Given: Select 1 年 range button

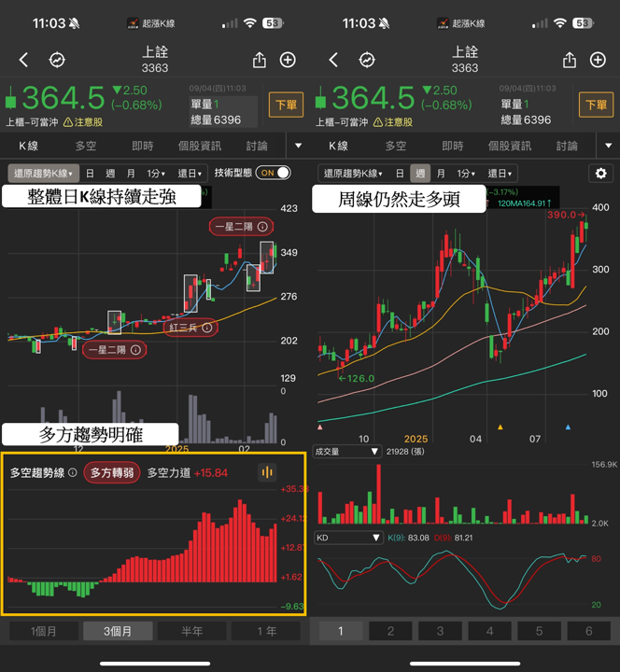Looking at the screenshot, I should (x=266, y=631).
